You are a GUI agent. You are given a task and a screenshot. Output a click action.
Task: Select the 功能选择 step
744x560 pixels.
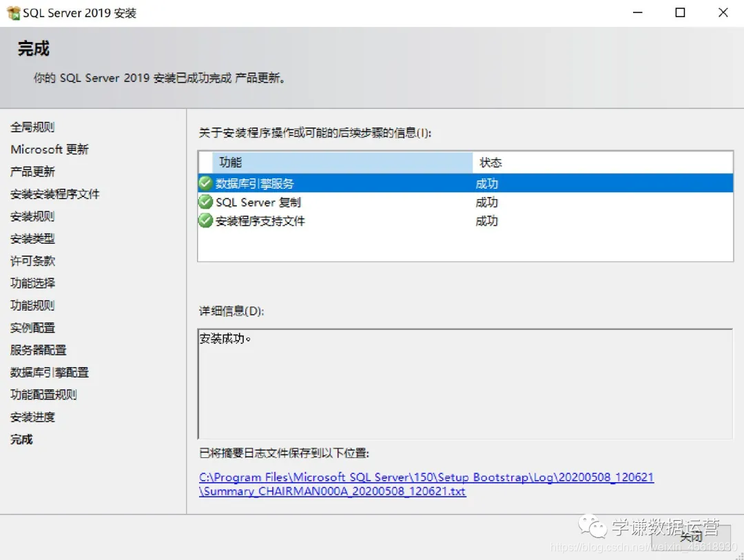32,283
